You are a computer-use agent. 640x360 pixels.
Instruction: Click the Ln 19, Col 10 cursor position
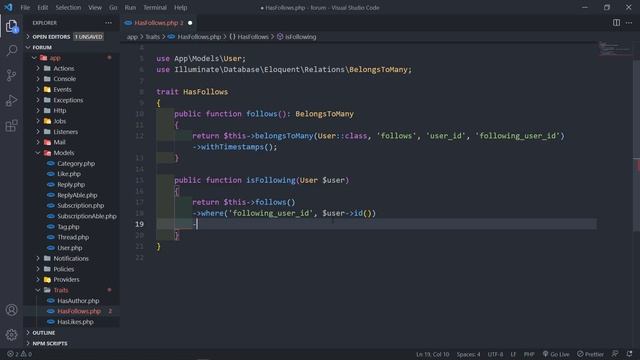click(433, 354)
